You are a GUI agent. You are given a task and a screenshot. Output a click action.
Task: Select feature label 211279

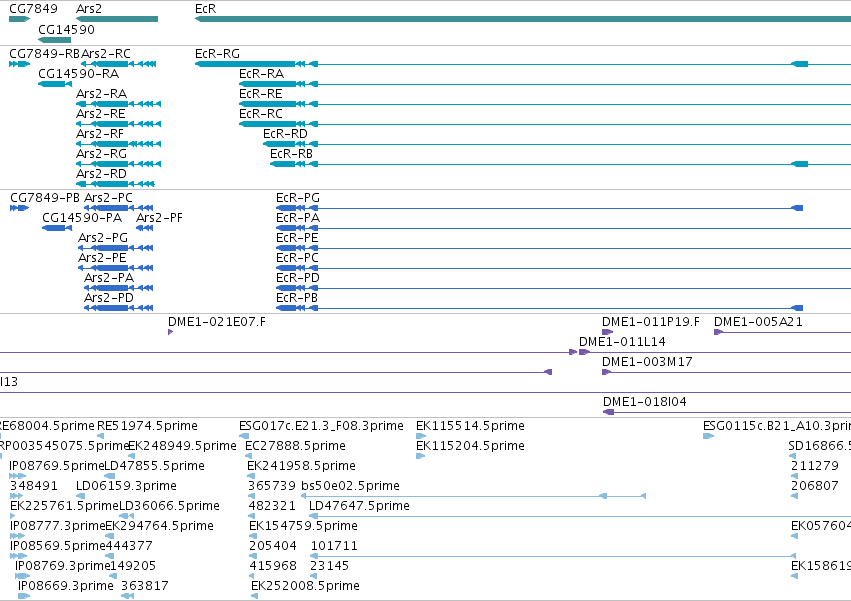[x=815, y=467]
